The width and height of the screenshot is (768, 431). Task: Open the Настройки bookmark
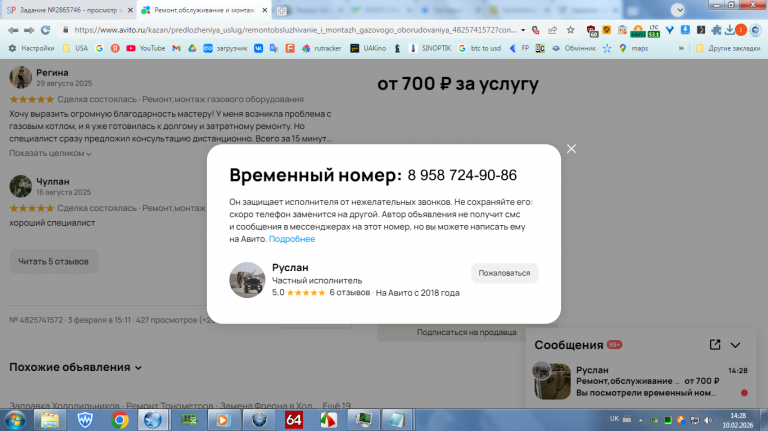[32, 48]
